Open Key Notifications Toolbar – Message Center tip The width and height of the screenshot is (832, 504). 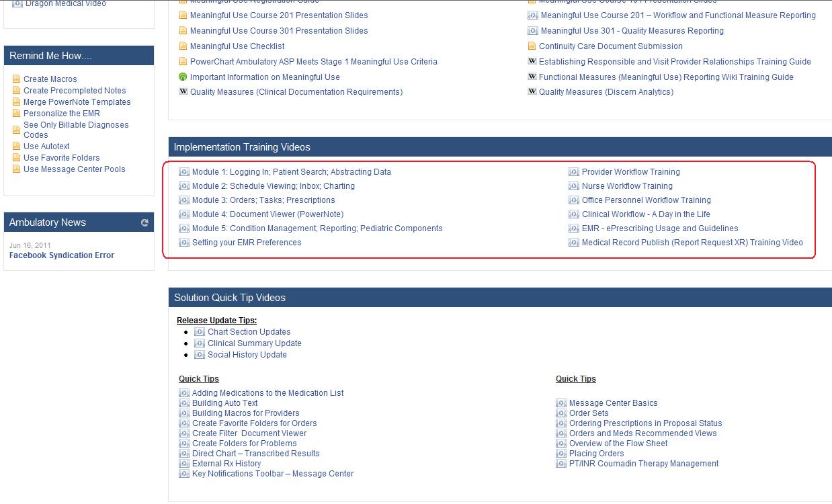tap(273, 474)
